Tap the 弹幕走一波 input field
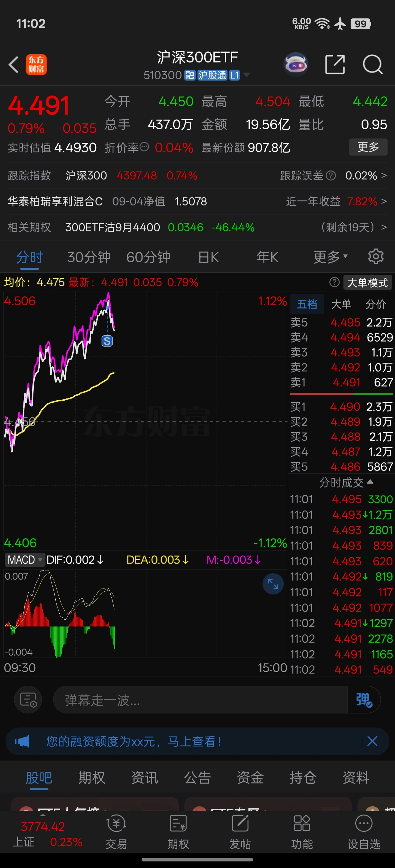Screen dimensions: 395x868 (x=200, y=700)
